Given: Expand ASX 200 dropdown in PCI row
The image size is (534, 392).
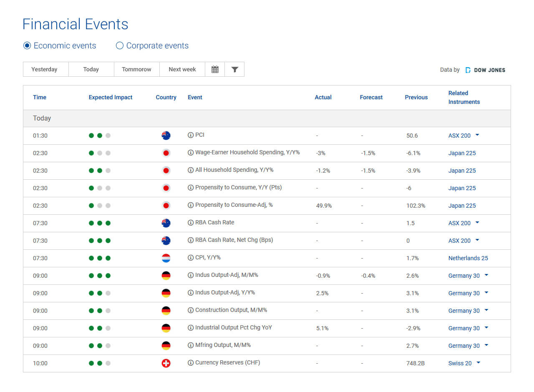Looking at the screenshot, I should (x=477, y=135).
